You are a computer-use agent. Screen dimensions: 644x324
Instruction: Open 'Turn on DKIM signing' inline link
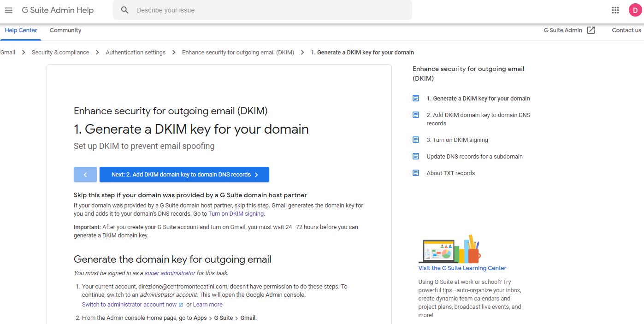pyautogui.click(x=236, y=214)
